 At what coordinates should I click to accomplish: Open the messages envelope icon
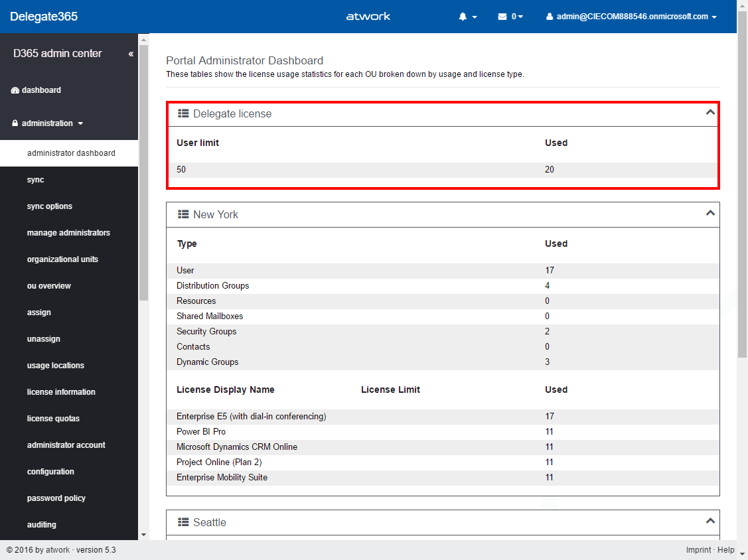(x=502, y=17)
